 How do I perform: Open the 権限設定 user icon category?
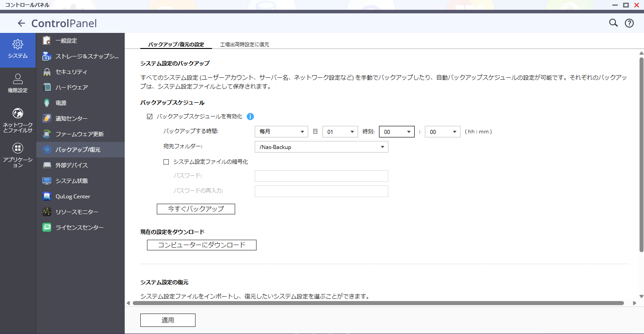click(18, 83)
